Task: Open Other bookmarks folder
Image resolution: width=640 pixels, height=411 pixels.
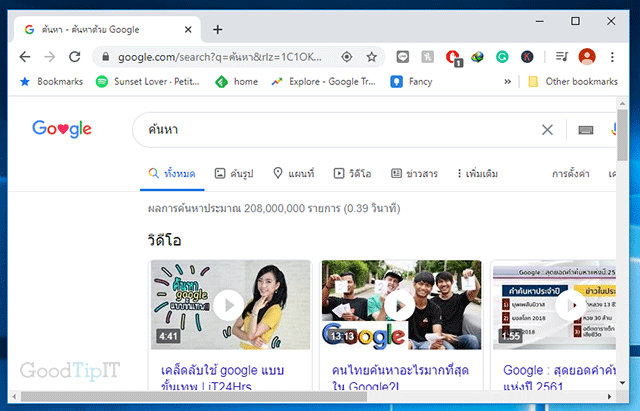Action: coord(573,82)
